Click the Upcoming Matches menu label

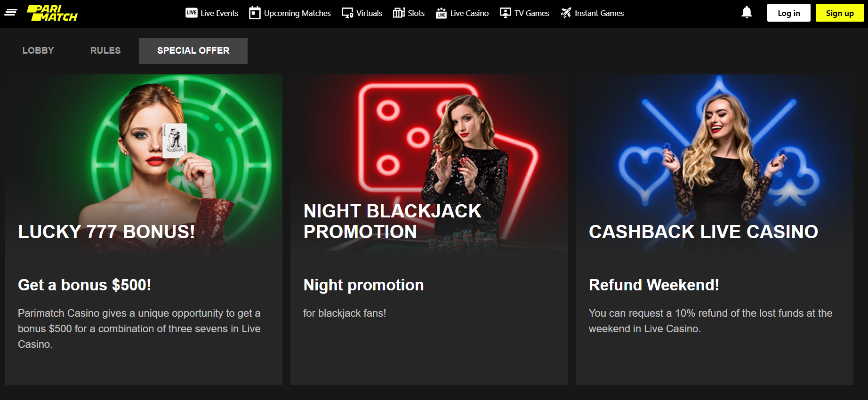coord(297,13)
